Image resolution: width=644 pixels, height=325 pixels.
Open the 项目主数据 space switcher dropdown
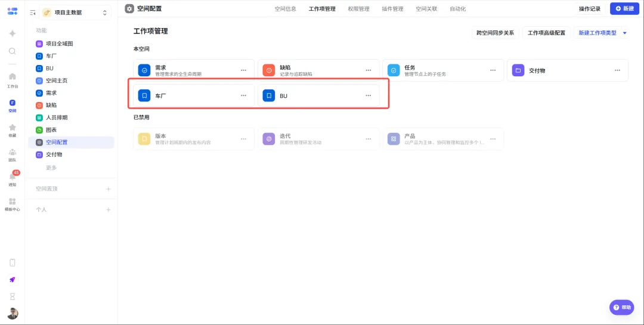click(x=75, y=13)
